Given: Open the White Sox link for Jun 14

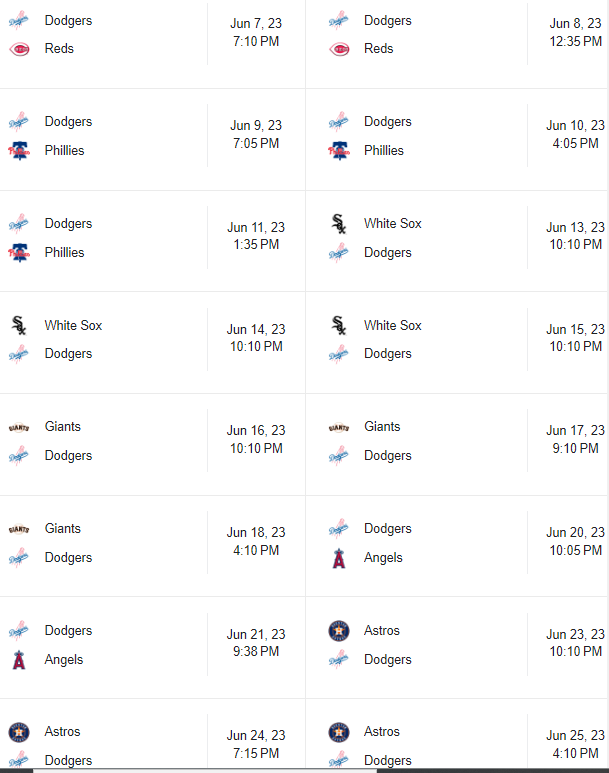Looking at the screenshot, I should (73, 325).
